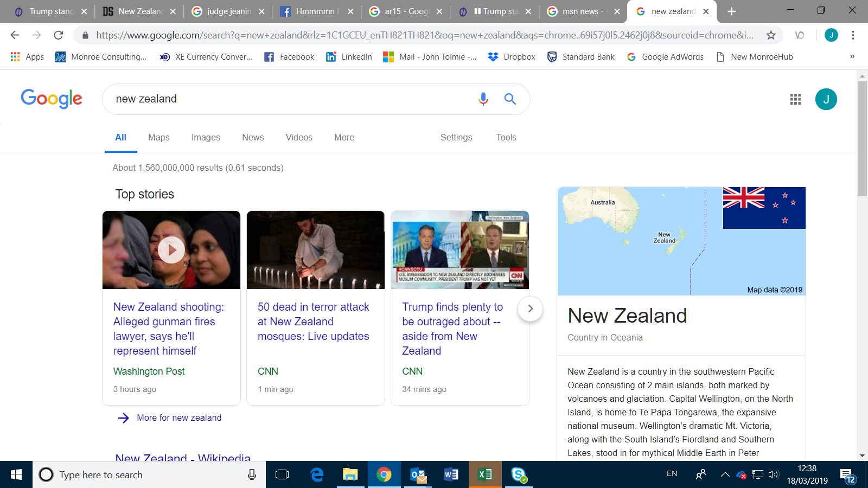
Task: Open Google apps grid
Action: tap(795, 99)
